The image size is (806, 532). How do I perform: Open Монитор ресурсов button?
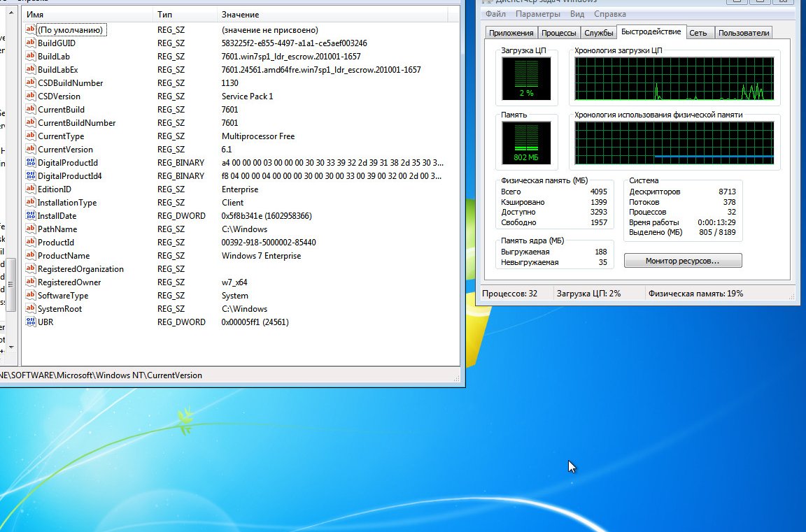point(683,261)
